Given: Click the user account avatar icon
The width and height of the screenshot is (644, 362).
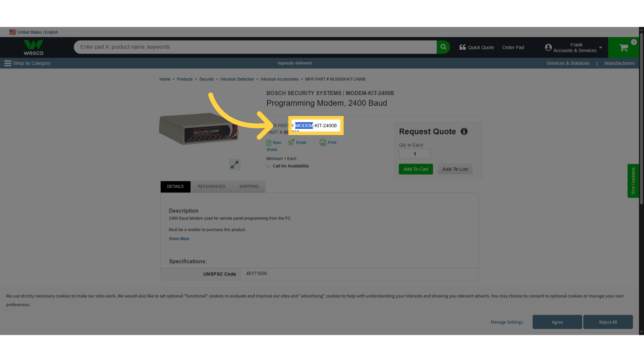Looking at the screenshot, I should (x=548, y=48).
